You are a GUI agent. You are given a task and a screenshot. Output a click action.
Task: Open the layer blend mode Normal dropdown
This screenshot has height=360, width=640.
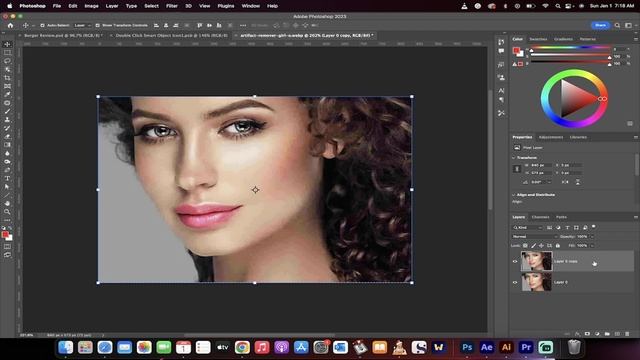535,236
